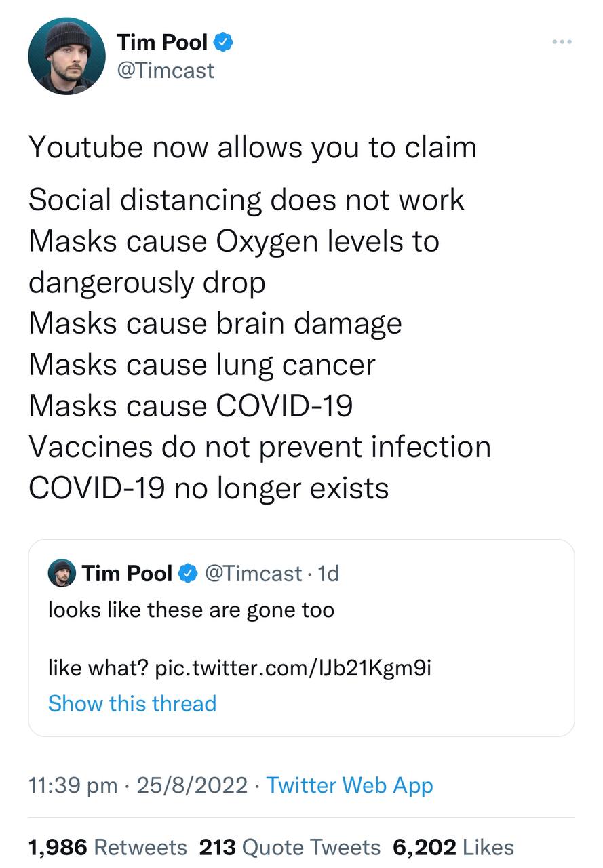
Task: Click the small avatar in the quoted tweet
Action: (62, 573)
